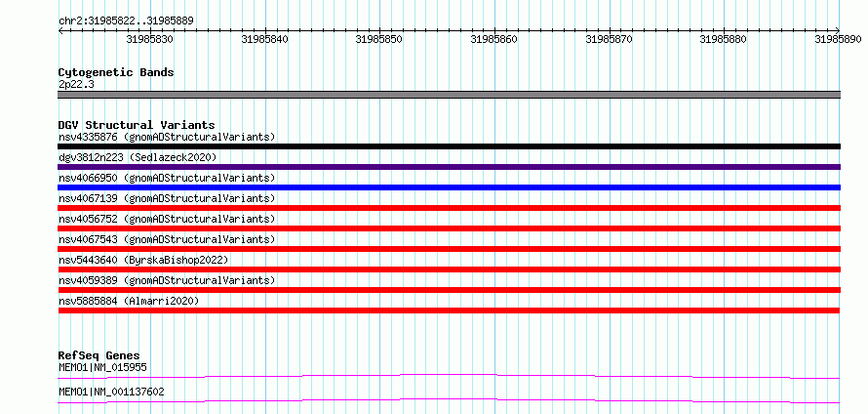
Task: Open gene label MEMO1|NM_015955
Action: click(102, 367)
